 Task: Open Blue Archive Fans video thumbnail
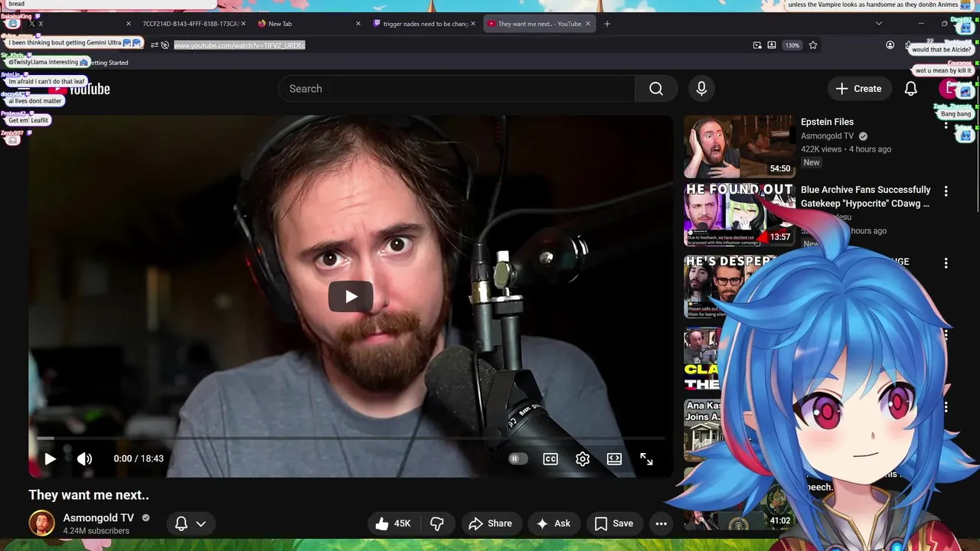740,215
